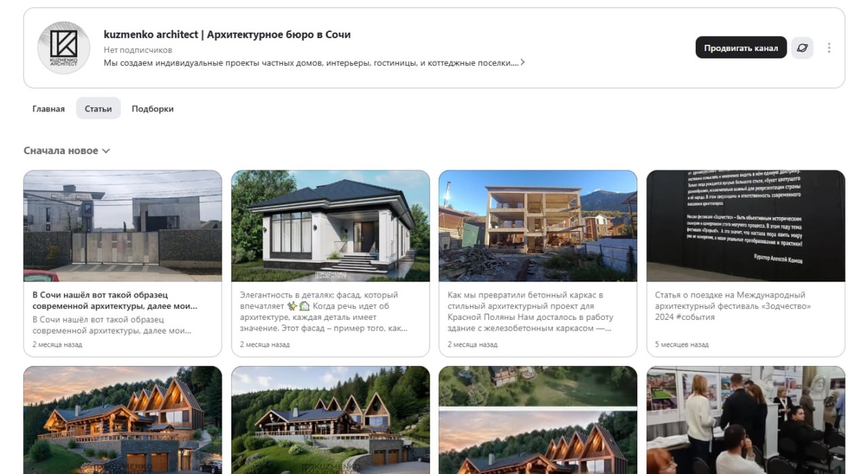Screen dimensions: 868x474
Task: Expand the channel description with the chevron
Action: [x=523, y=63]
